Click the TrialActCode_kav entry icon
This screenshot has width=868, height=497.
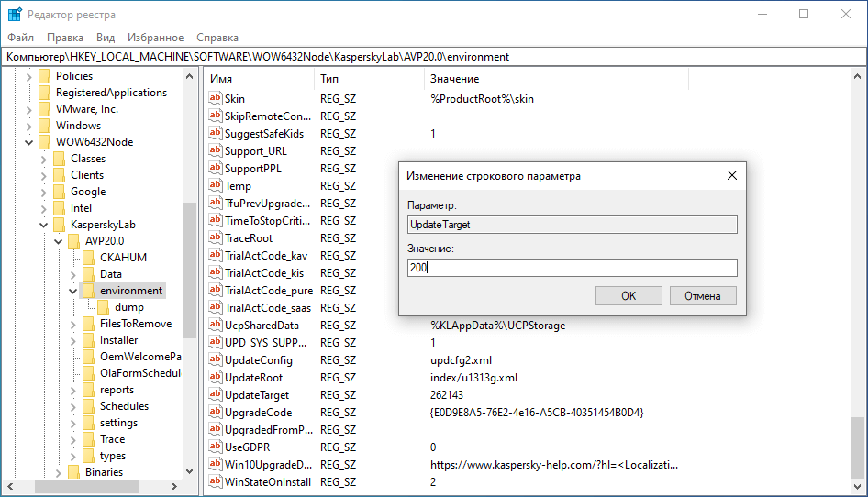pyautogui.click(x=216, y=255)
